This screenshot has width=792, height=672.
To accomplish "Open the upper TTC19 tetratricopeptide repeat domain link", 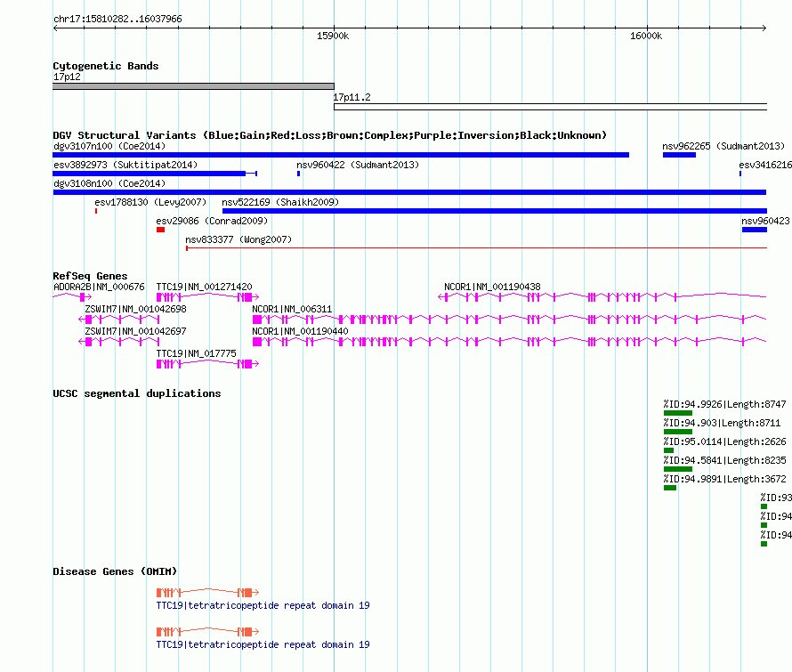I will tap(263, 605).
